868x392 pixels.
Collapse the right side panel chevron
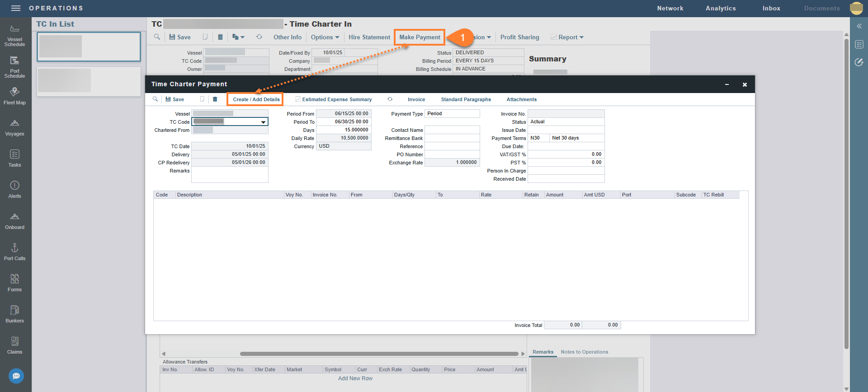[x=859, y=26]
